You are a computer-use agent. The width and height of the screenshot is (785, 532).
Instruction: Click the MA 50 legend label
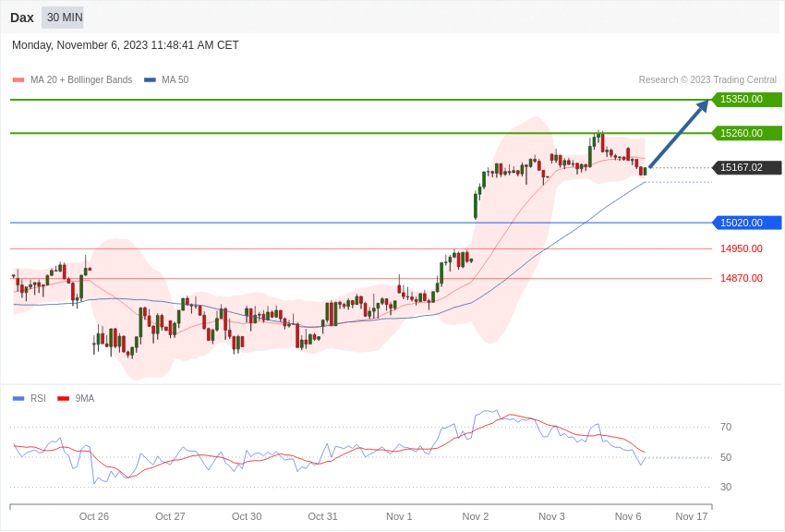click(175, 79)
